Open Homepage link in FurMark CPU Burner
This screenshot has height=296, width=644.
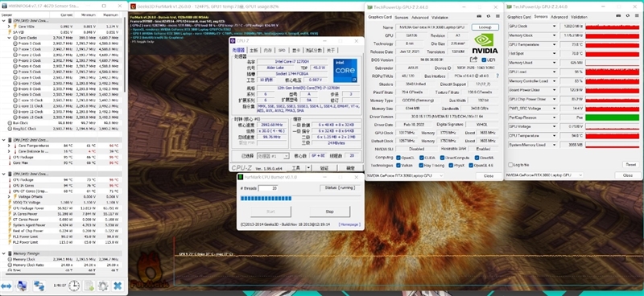pyautogui.click(x=349, y=224)
